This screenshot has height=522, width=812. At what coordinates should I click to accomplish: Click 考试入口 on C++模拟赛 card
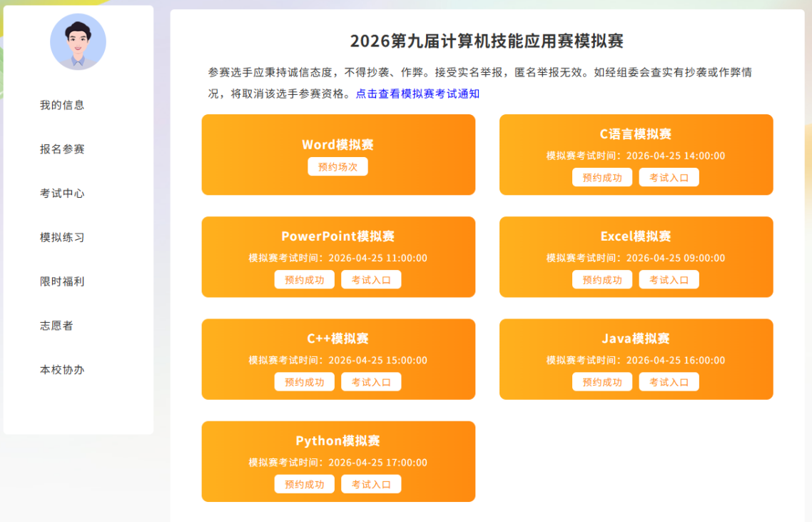[x=371, y=382]
